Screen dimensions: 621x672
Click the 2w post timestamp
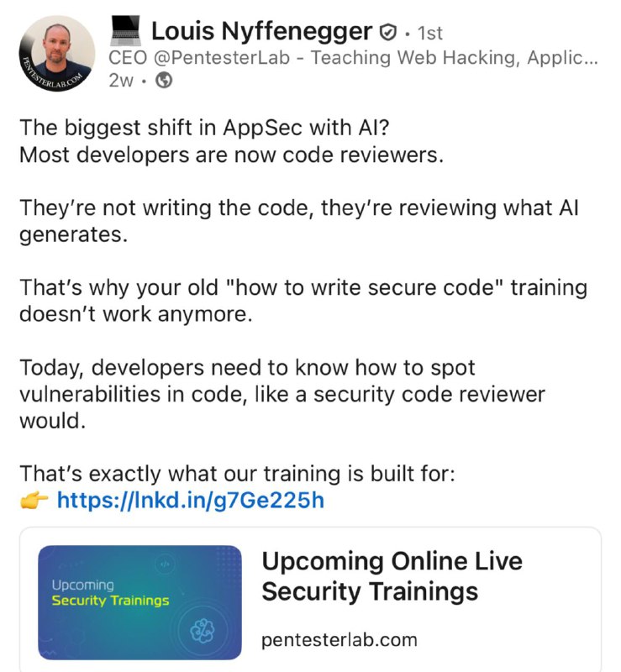pos(121,80)
